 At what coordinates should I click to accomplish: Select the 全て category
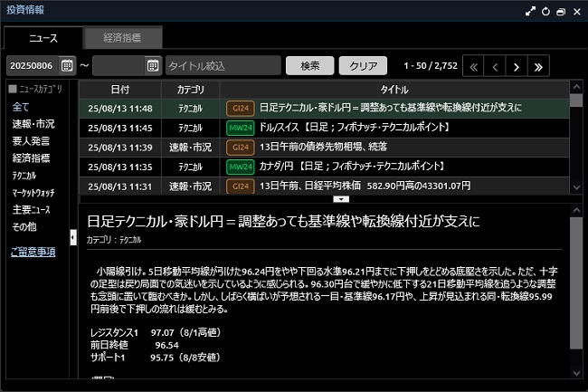point(21,108)
